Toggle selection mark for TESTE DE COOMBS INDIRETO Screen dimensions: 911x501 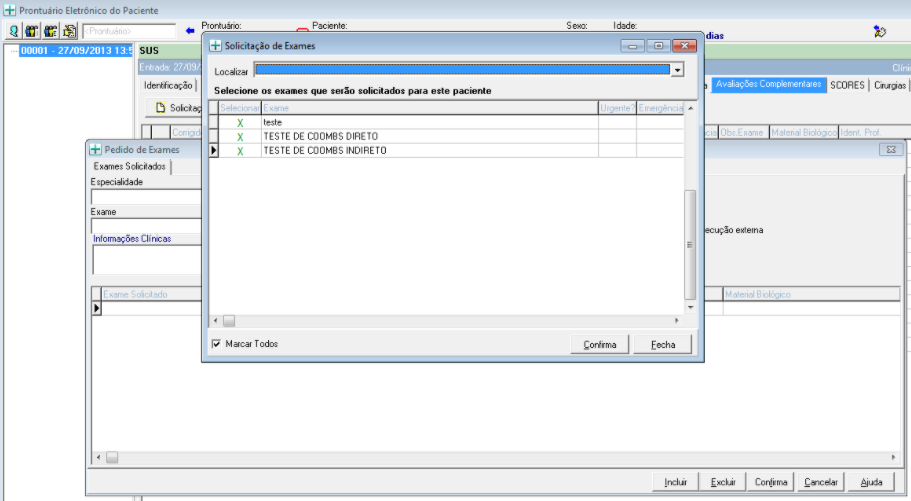pos(240,151)
